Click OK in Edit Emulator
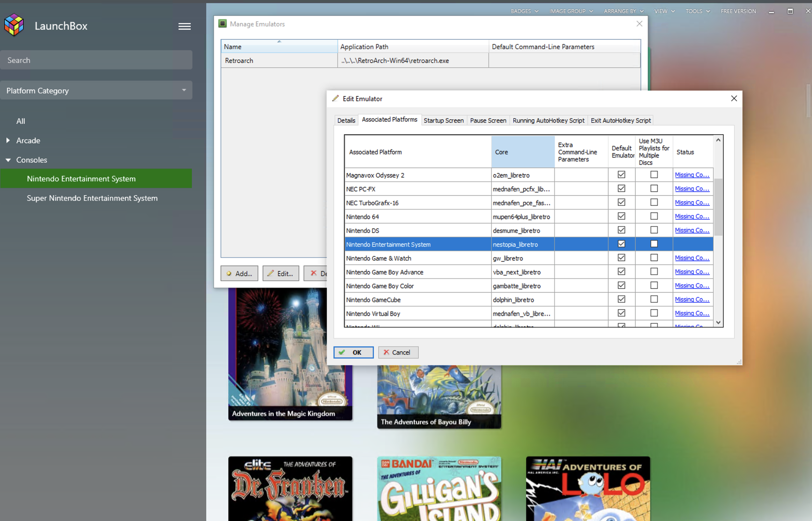The width and height of the screenshot is (812, 521). coord(353,352)
